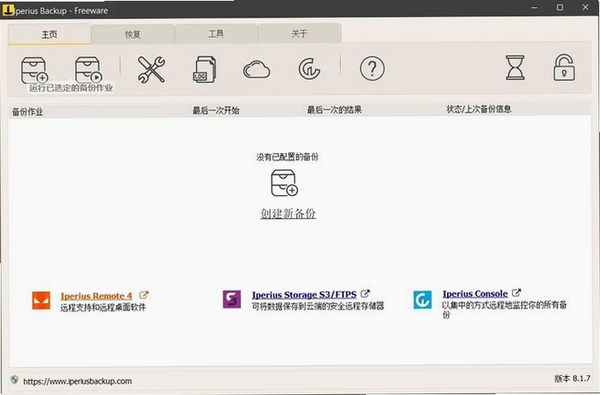Click the 备份作业 column header
The height and width of the screenshot is (395, 600).
pos(28,112)
